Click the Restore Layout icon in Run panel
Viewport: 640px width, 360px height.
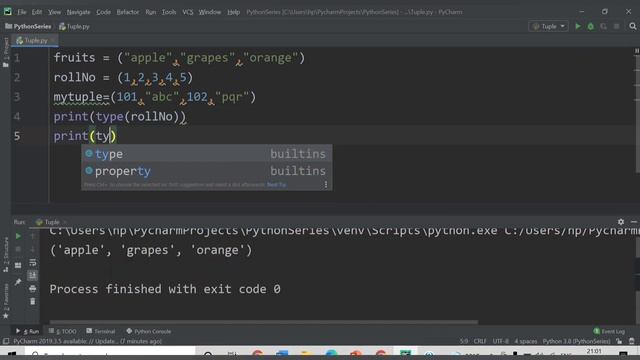pos(18,265)
